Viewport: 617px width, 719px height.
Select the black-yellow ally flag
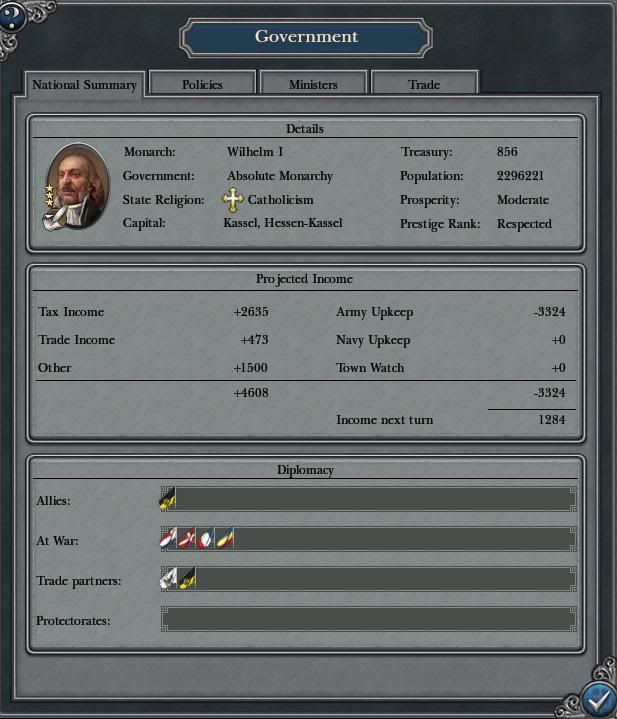[167, 498]
